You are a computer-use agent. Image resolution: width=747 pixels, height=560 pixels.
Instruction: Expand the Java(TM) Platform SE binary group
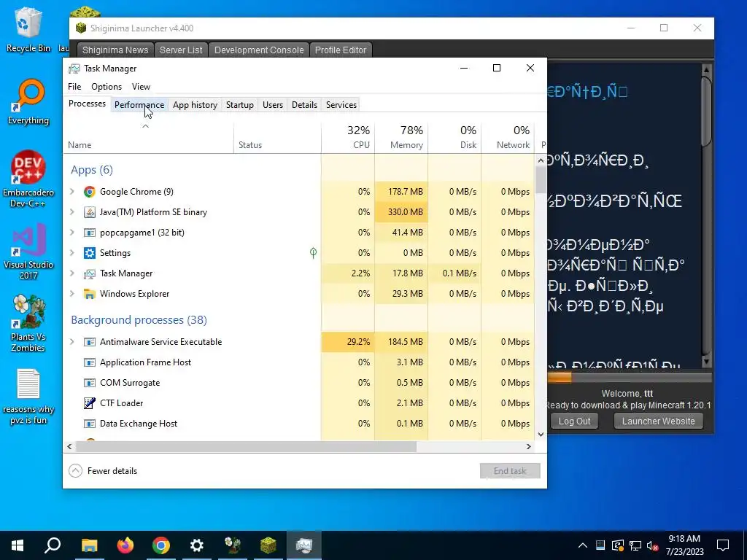click(72, 212)
